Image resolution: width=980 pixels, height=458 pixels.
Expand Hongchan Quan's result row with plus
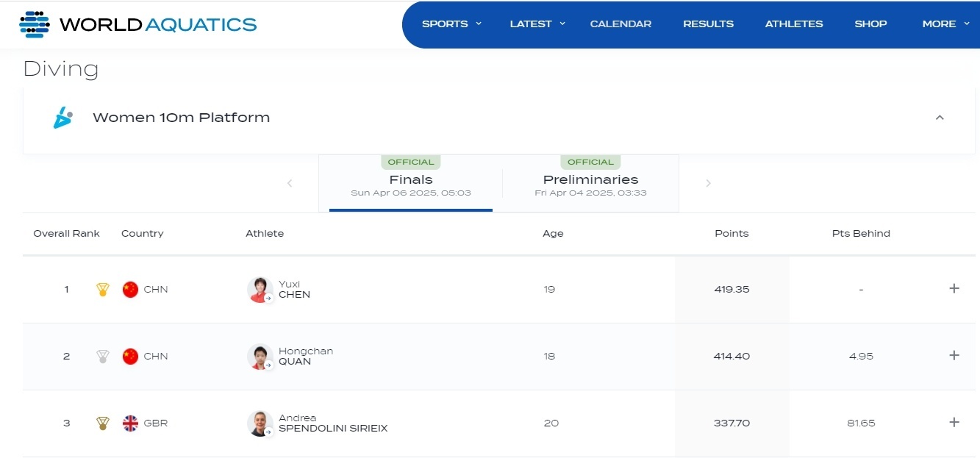click(x=954, y=356)
